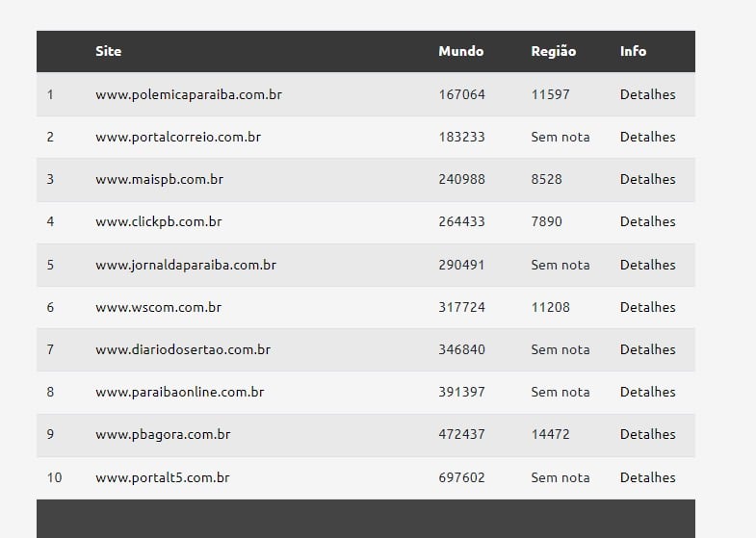Select Região value 11597

[550, 94]
